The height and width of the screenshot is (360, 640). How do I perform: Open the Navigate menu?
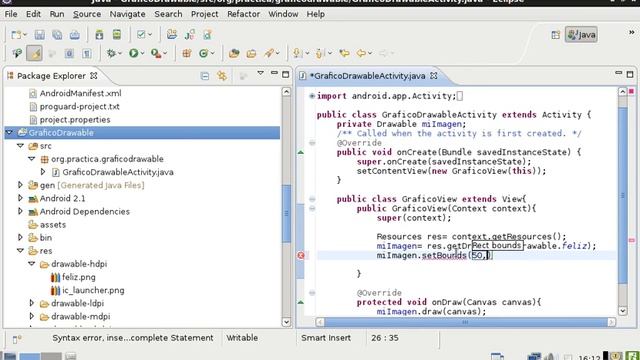(127, 14)
